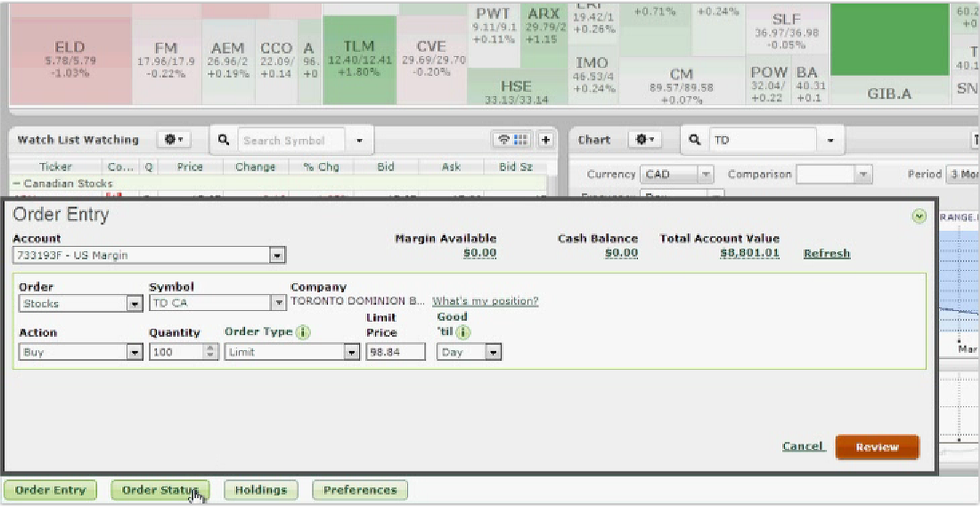This screenshot has width=980, height=507.
Task: Click Cash Balance $0.00 value
Action: 621,253
